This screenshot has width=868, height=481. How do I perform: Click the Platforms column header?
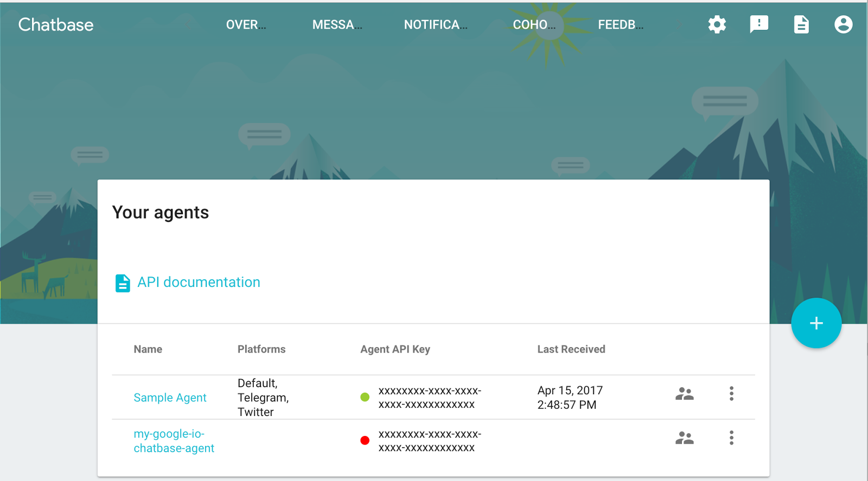tap(261, 349)
